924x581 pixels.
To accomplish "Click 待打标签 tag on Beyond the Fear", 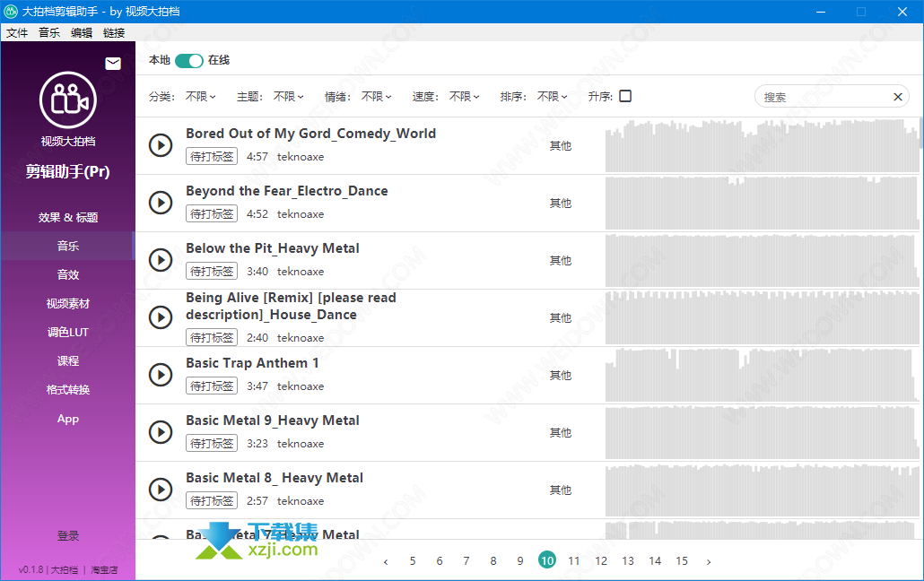I will pyautogui.click(x=212, y=214).
